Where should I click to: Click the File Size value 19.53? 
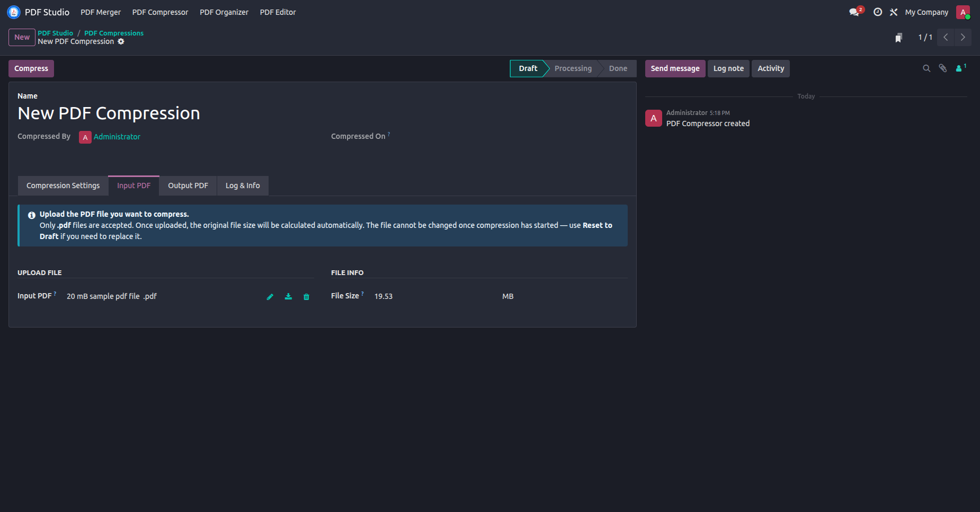click(x=384, y=296)
